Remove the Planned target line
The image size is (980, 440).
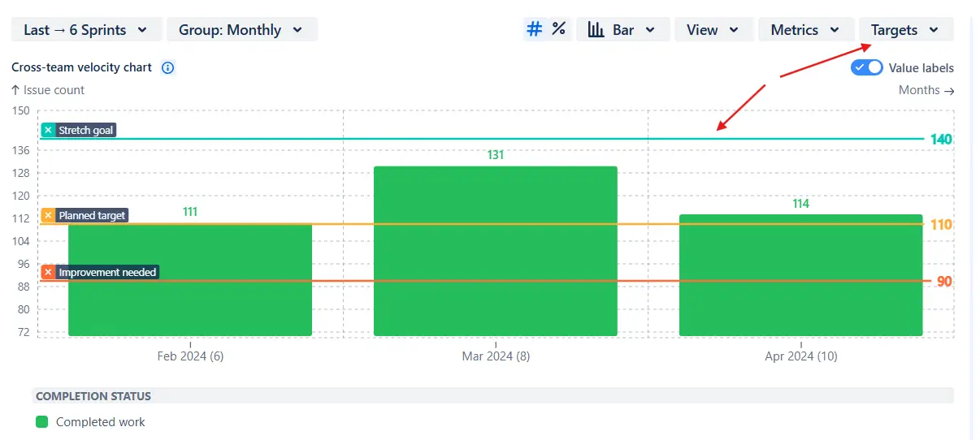48,215
